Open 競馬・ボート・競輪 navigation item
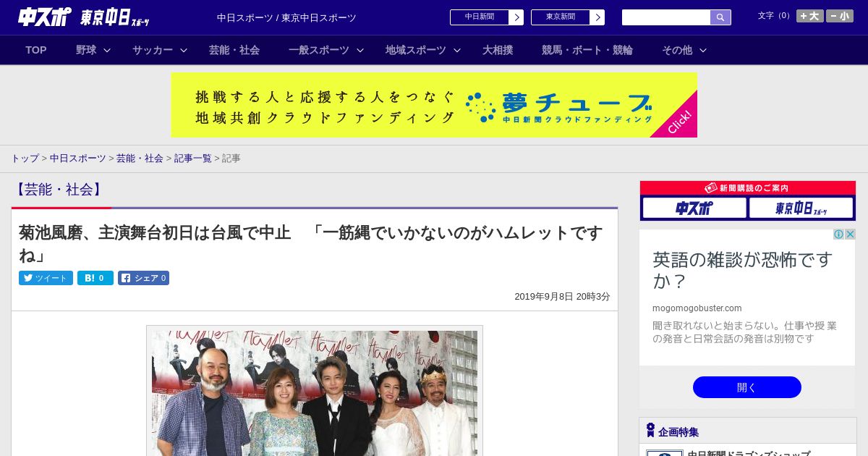 [587, 50]
